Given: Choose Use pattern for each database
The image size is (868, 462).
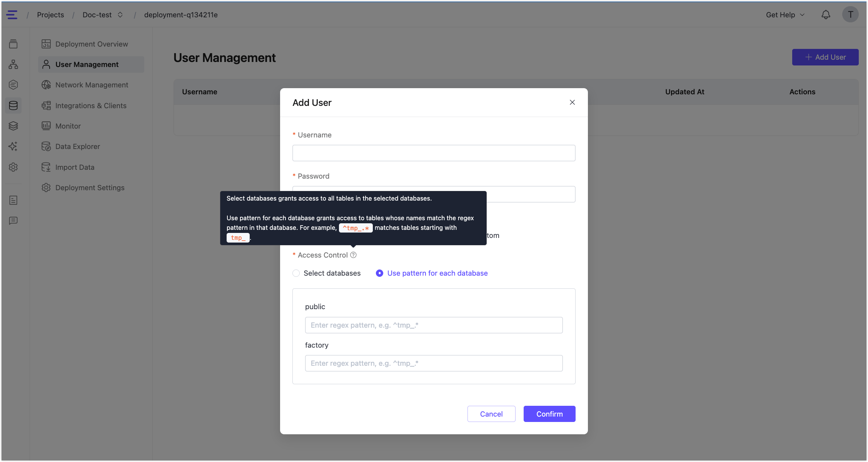Looking at the screenshot, I should [432, 273].
